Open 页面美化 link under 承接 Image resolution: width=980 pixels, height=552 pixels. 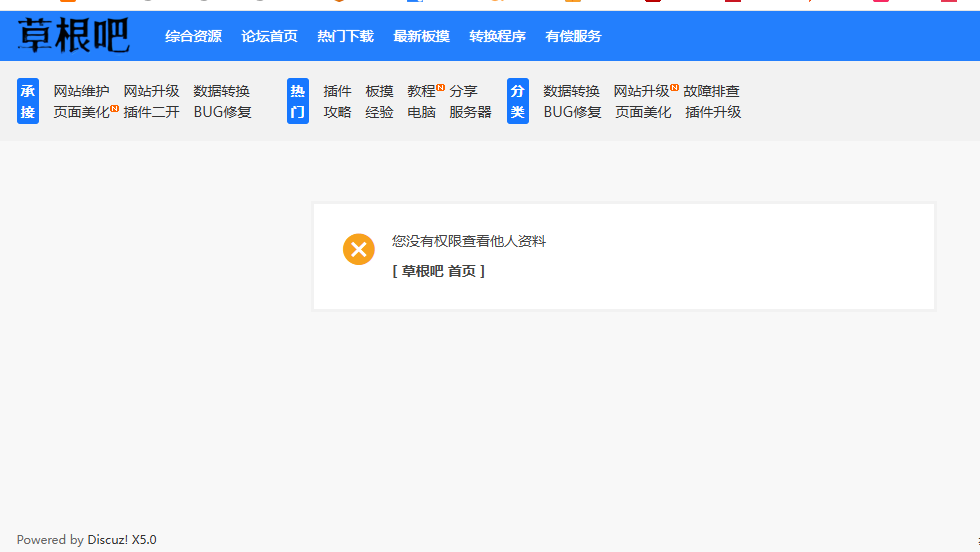(81, 112)
